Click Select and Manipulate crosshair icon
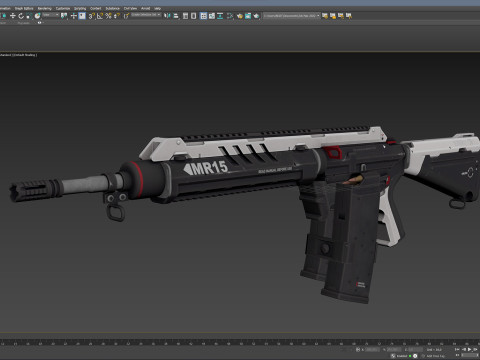This screenshot has height=360, width=480. (74, 16)
